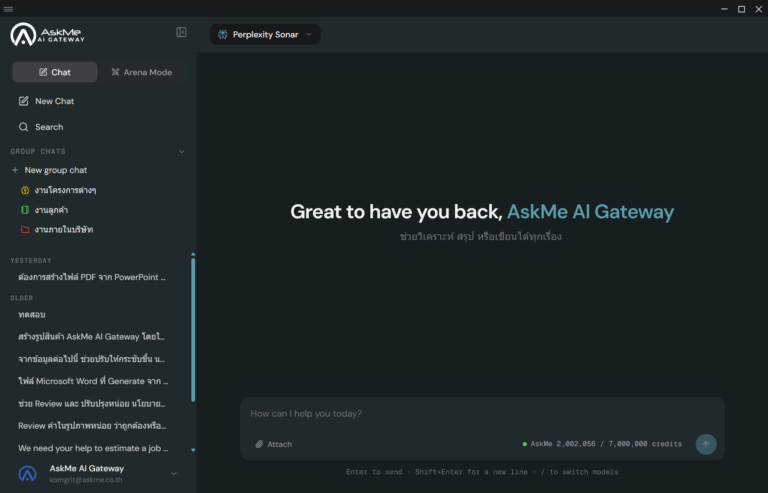Click the green icon beside งานลูกค้า
The image size is (768, 493).
(25, 210)
